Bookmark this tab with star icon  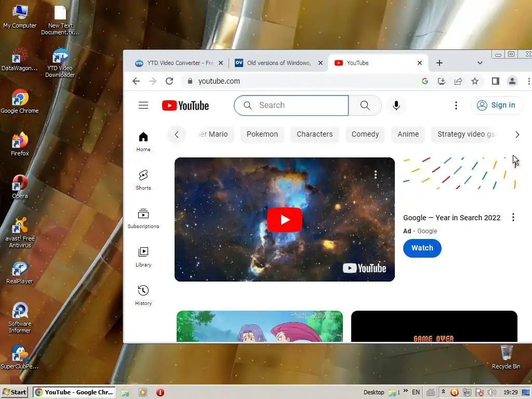pos(475,81)
